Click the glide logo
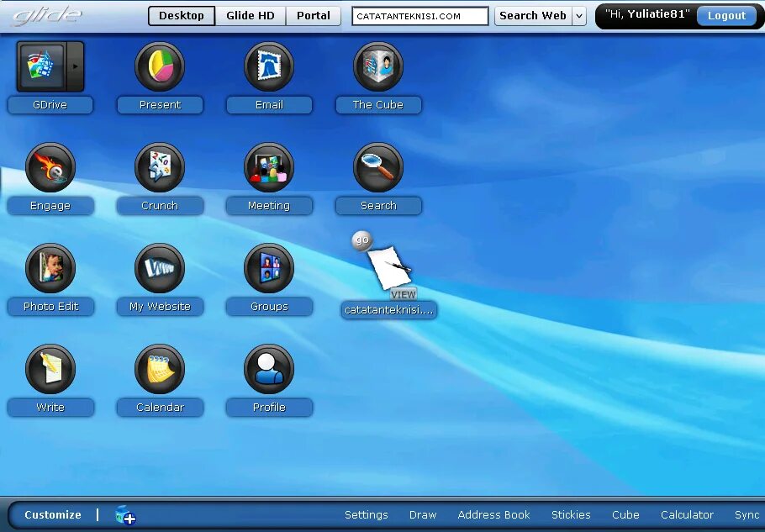765x532 pixels. [47, 16]
